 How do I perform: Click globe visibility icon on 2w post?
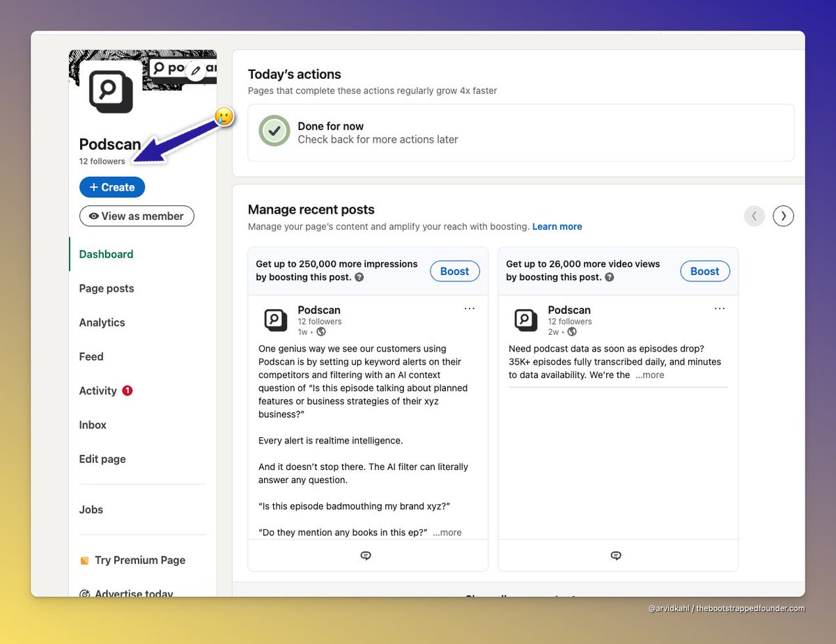click(572, 332)
